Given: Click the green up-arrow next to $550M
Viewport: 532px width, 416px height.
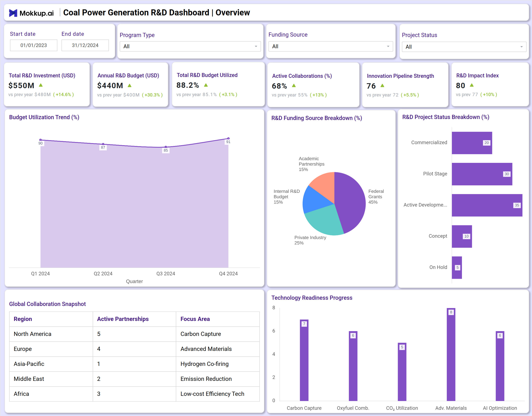Looking at the screenshot, I should click(x=41, y=85).
